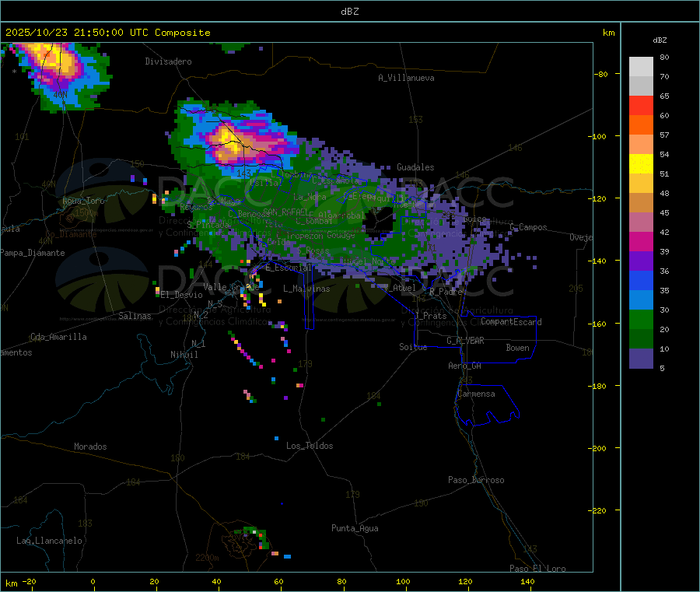This screenshot has width=700, height=592.
Task: Pick the green 20-30 dBZ legend swatch
Action: tap(641, 319)
